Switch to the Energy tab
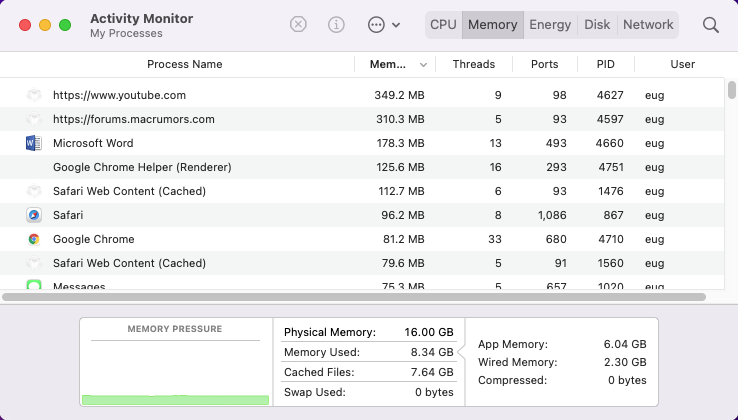The height and width of the screenshot is (420, 738). (x=550, y=25)
